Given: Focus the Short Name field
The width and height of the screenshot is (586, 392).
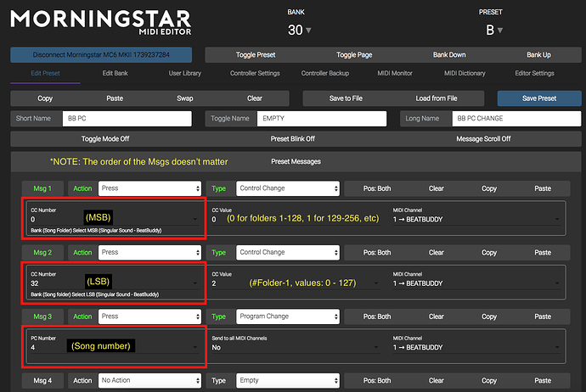Looking at the screenshot, I should pos(127,119).
